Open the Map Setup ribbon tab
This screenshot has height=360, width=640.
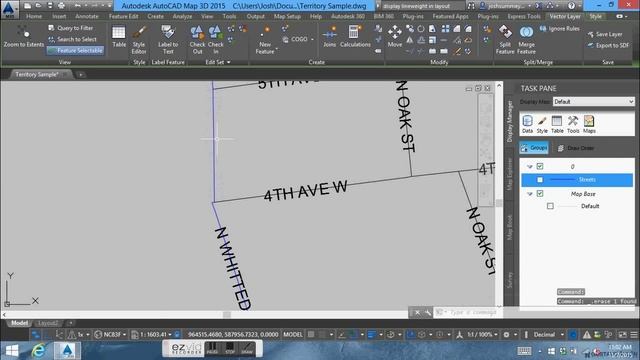[287, 16]
